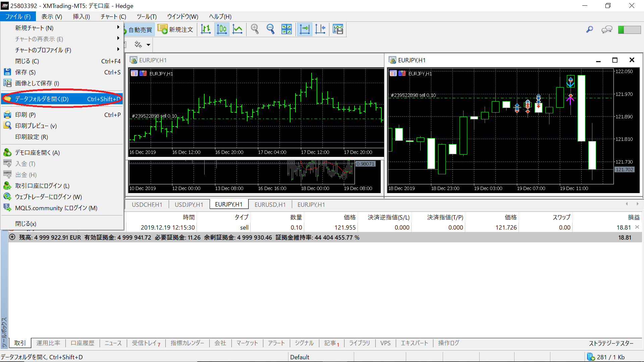Toggle the chart shift button
The height and width of the screenshot is (362, 644).
click(x=320, y=29)
